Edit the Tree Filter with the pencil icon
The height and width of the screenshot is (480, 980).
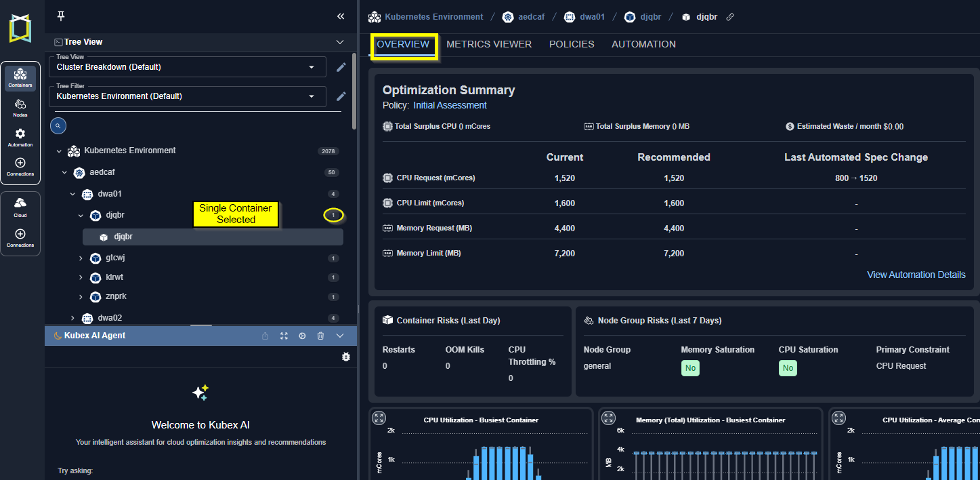341,96
